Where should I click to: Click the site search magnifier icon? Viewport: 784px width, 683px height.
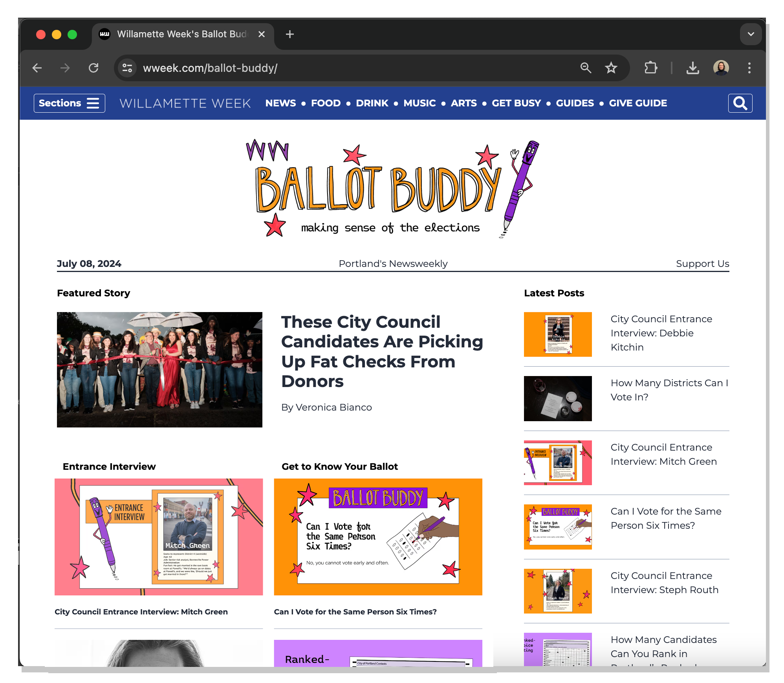tap(740, 103)
